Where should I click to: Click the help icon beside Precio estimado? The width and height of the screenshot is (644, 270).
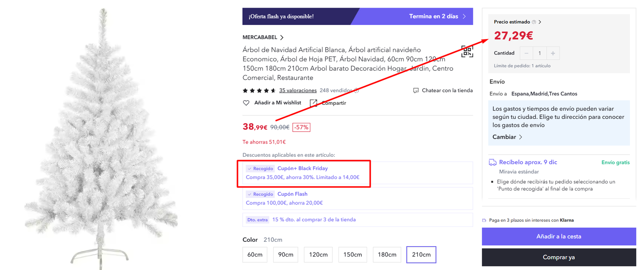[x=534, y=22]
